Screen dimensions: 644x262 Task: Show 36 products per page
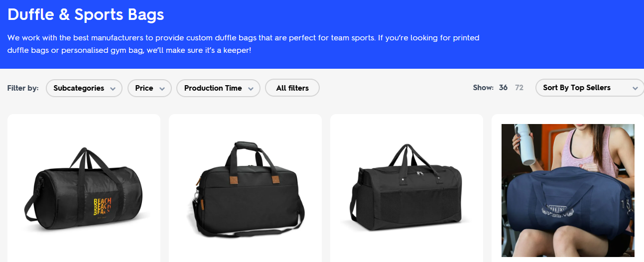503,88
